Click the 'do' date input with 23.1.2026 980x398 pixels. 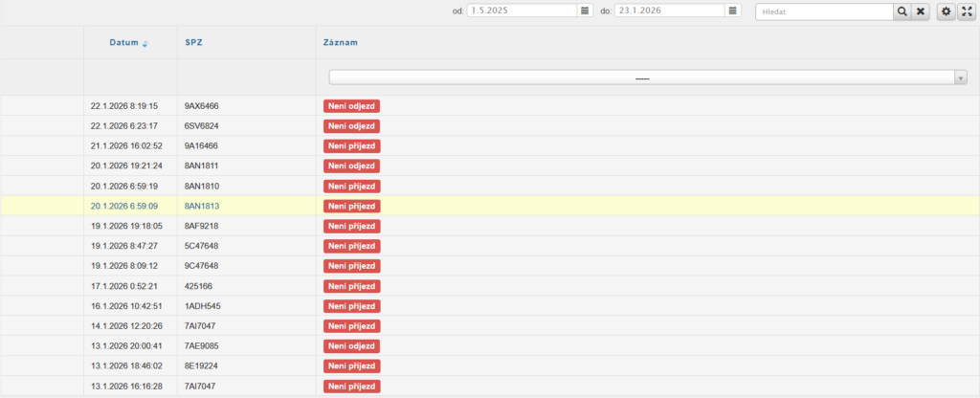coord(670,11)
